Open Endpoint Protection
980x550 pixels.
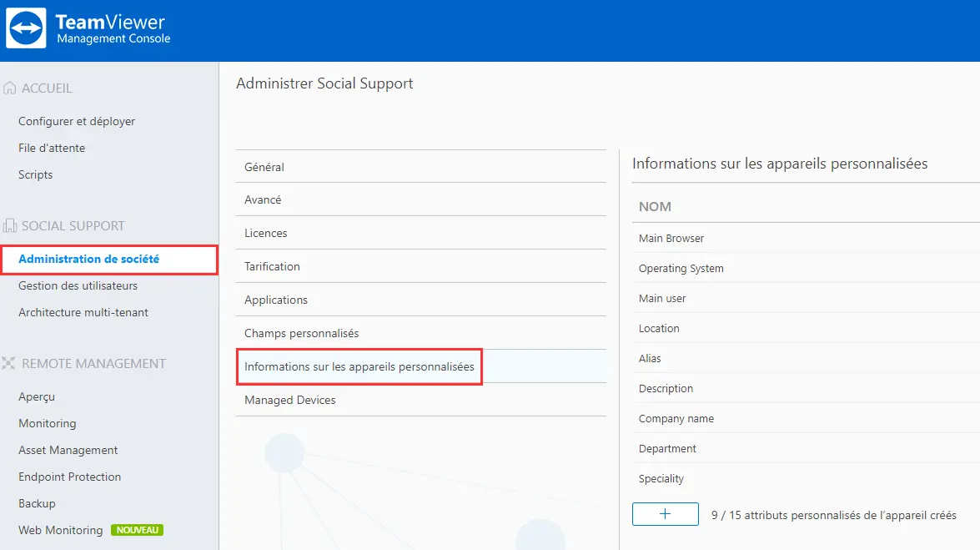70,477
